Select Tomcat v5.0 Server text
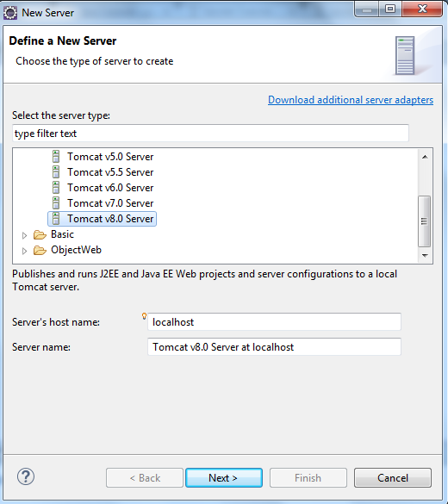The image size is (448, 504). (x=110, y=157)
